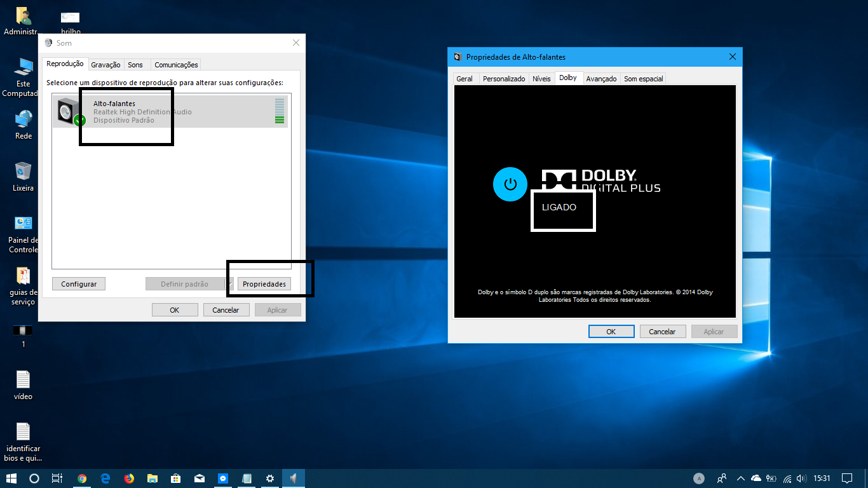The image size is (868, 488).
Task: Open the desktop file named 1
Action: tap(23, 331)
